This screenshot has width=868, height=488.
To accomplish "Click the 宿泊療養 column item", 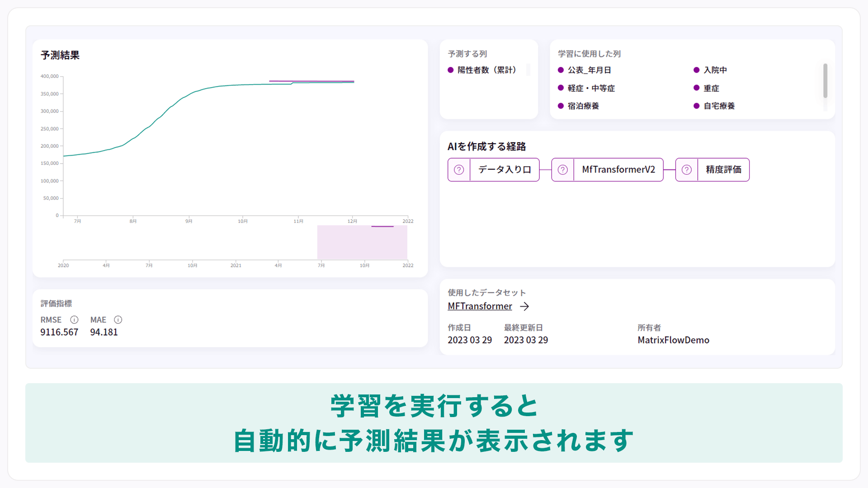I will pyautogui.click(x=583, y=106).
